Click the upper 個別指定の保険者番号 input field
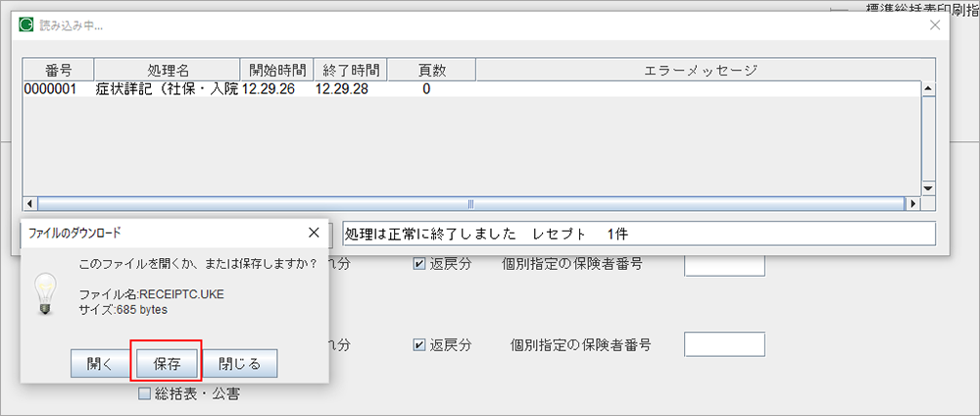 click(x=723, y=264)
